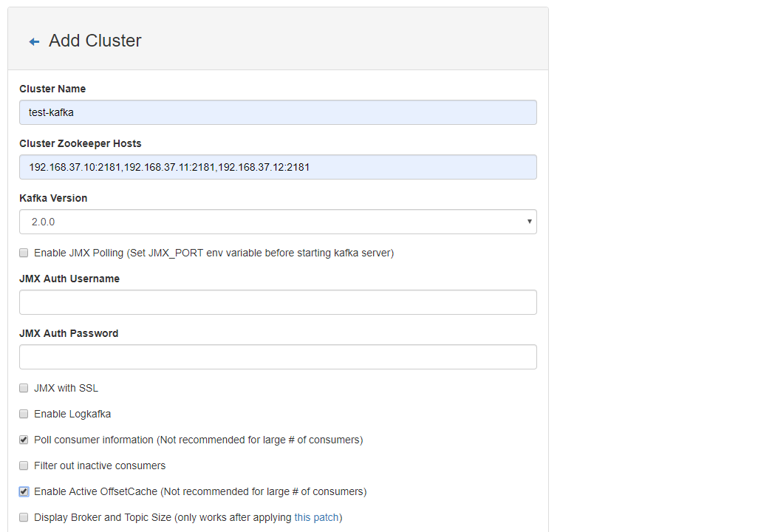Click the Cluster Name input field
Viewport: 758px width, 532px height.
pyautogui.click(x=278, y=112)
